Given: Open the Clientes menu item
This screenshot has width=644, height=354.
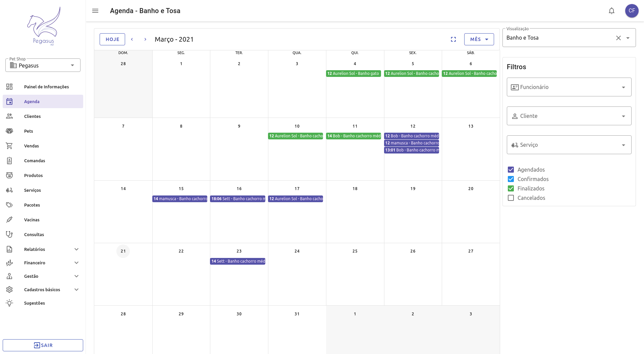Looking at the screenshot, I should coord(43,116).
